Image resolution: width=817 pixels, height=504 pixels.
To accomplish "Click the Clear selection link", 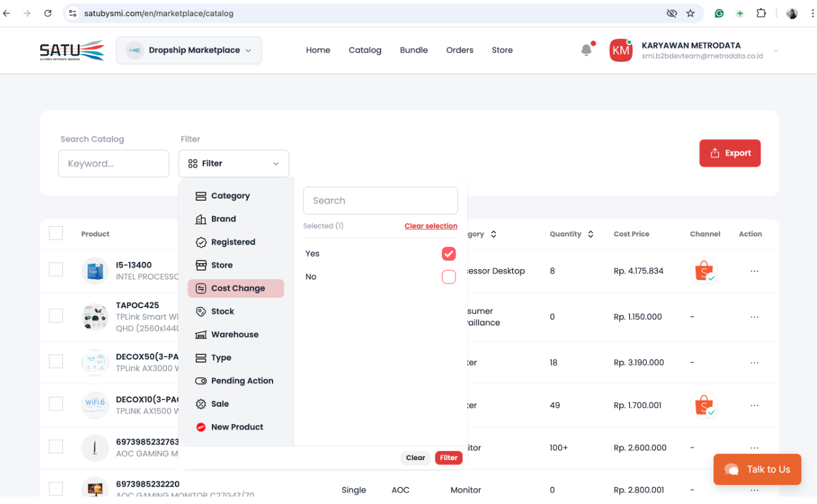I will coord(431,226).
